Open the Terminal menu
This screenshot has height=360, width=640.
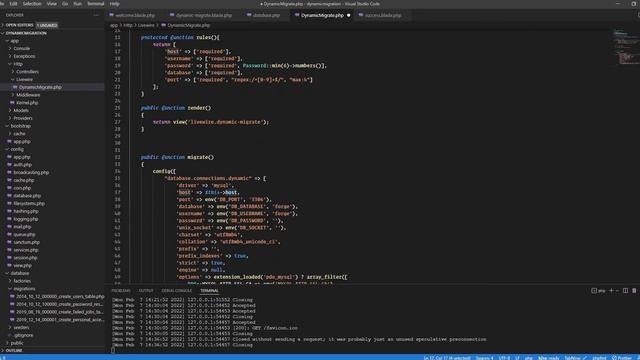(x=96, y=4)
